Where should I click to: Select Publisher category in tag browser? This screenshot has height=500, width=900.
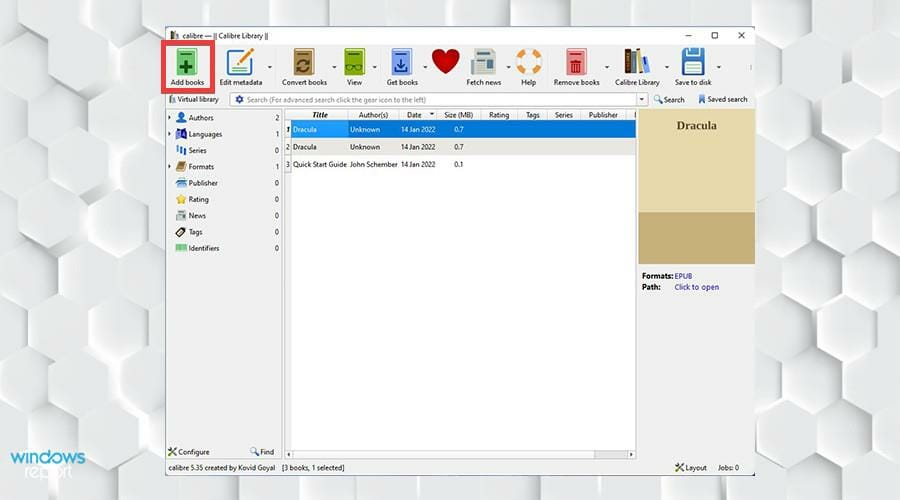coord(203,183)
